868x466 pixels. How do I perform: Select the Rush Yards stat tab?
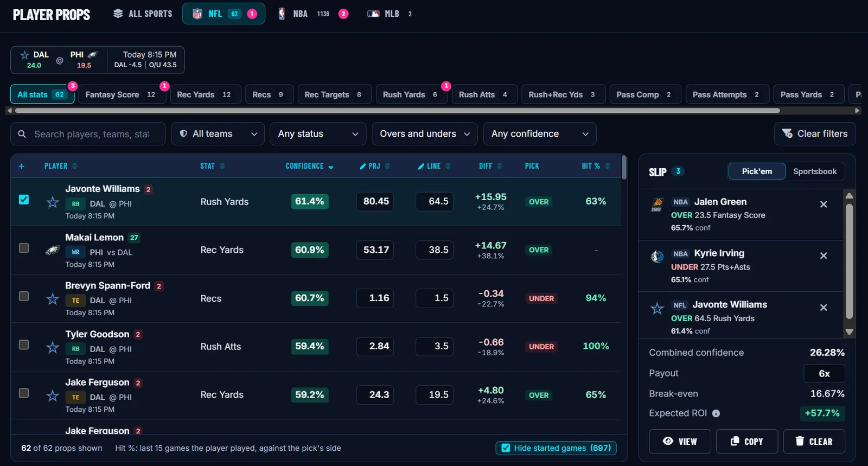[x=411, y=94]
